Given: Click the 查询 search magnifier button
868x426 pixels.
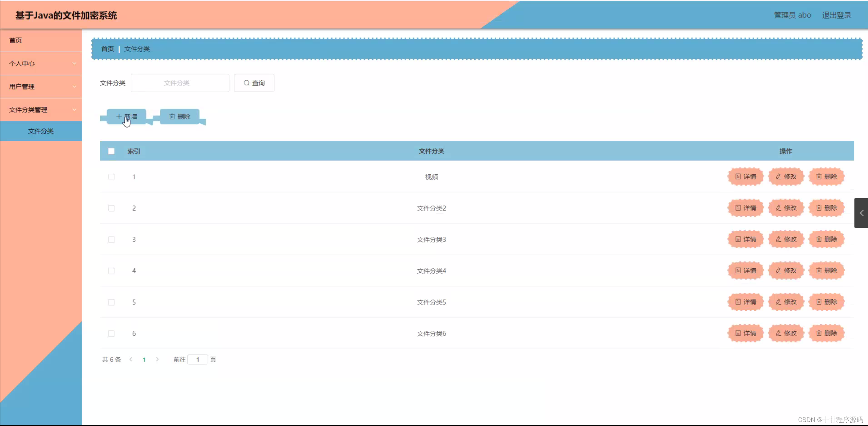Looking at the screenshot, I should pyautogui.click(x=254, y=83).
